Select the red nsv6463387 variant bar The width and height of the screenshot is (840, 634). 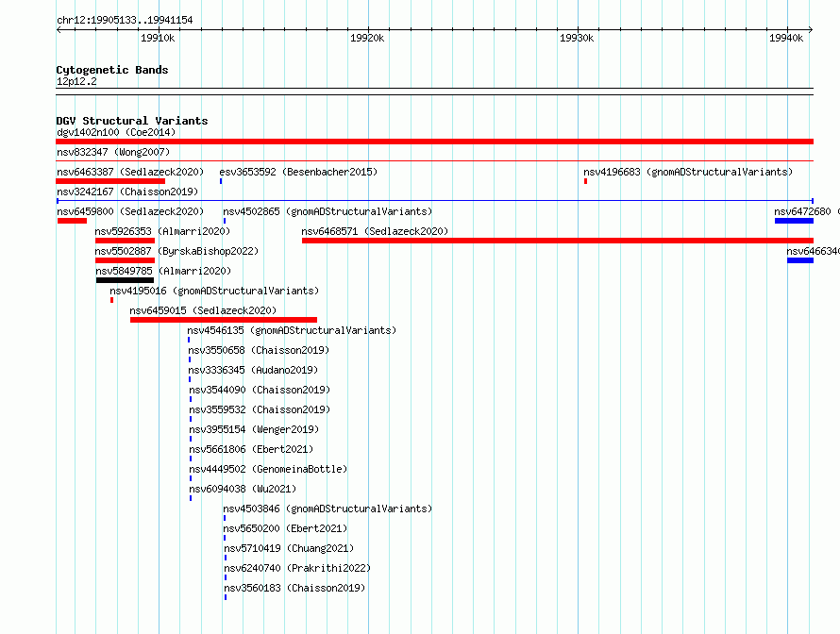[x=110, y=181]
